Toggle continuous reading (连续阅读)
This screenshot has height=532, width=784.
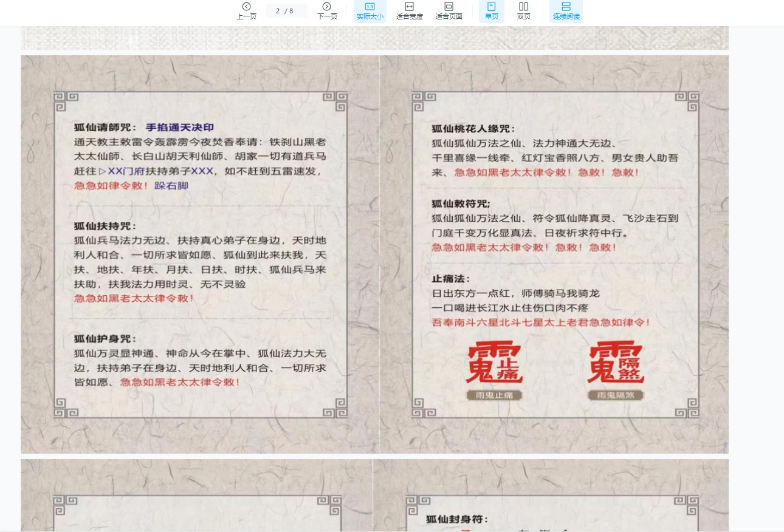[x=566, y=11]
